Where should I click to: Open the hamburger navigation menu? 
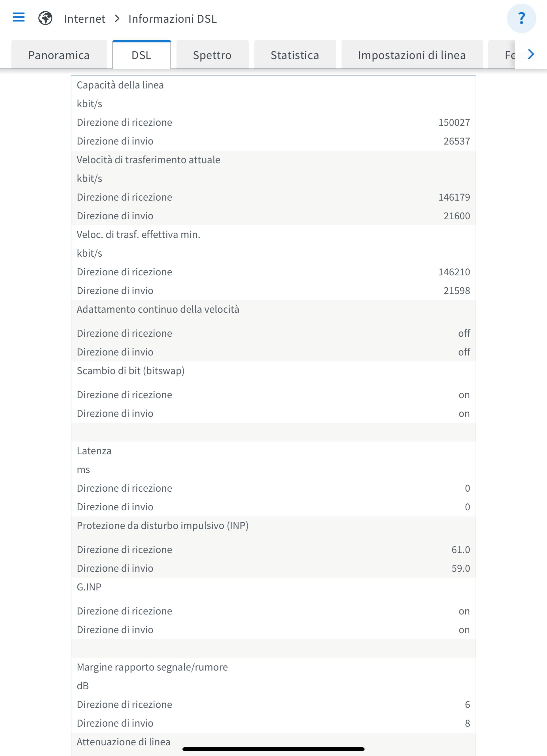[19, 17]
